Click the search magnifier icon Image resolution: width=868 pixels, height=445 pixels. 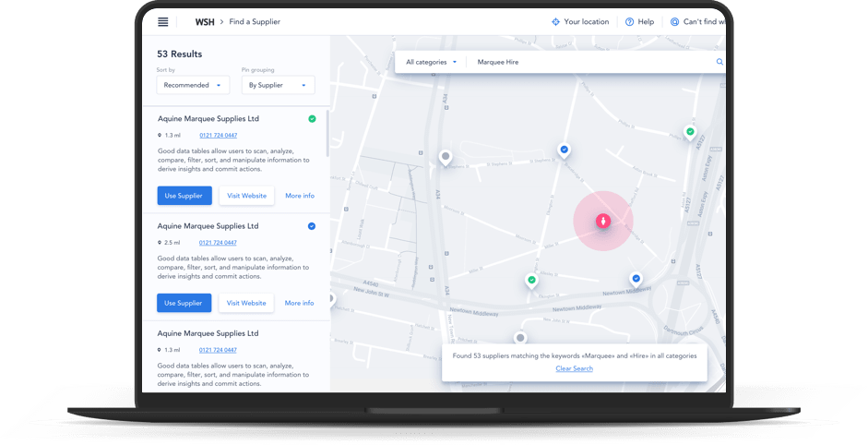tap(719, 62)
